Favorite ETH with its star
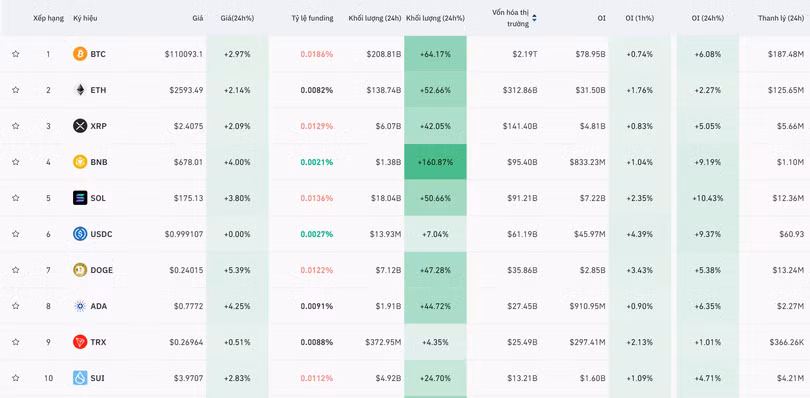This screenshot has width=810, height=398. point(15,90)
